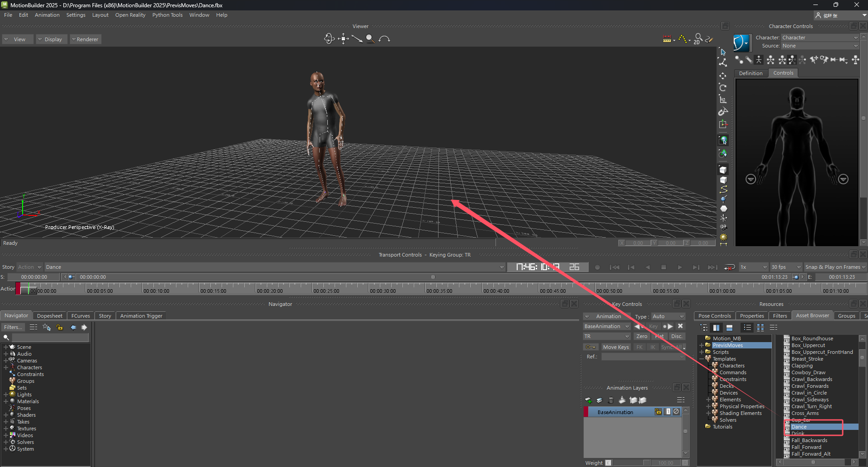
Task: Add a new animation layer
Action: (x=588, y=400)
